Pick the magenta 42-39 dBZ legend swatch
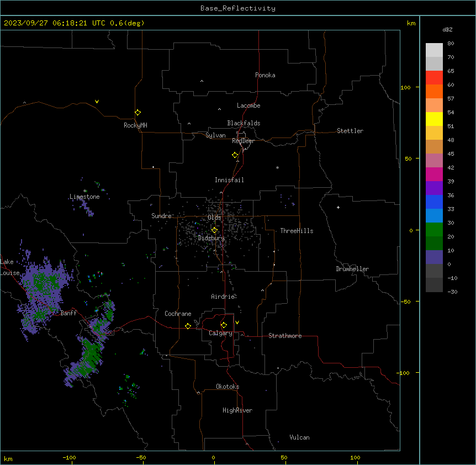 [x=434, y=174]
